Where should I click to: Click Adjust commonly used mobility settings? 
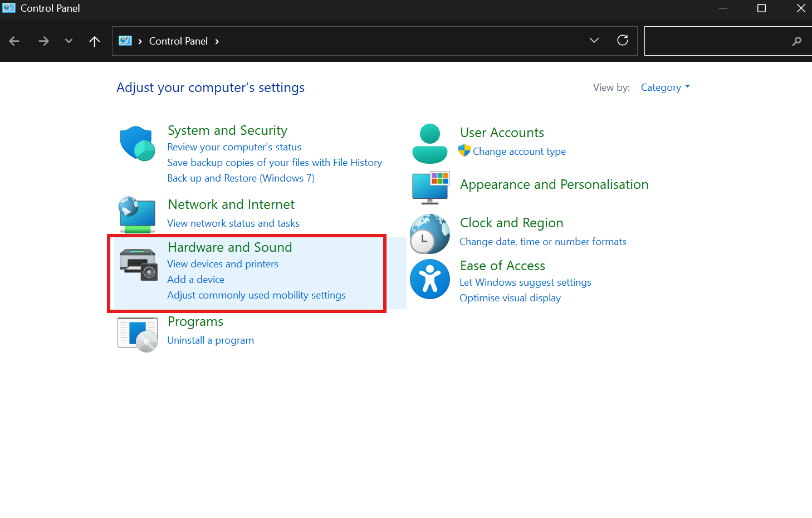[256, 295]
